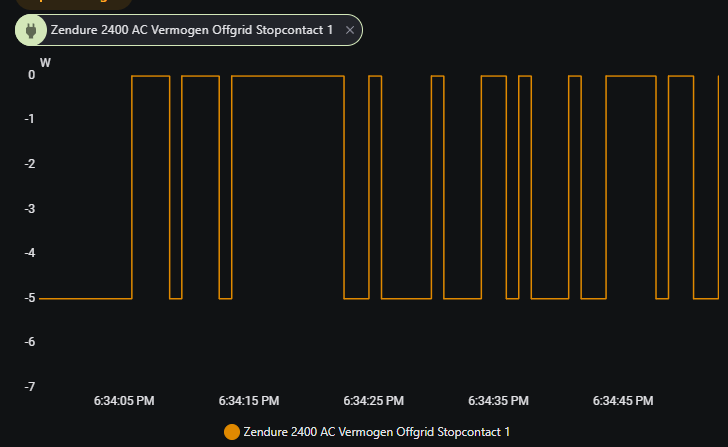728x447 pixels.
Task: Click the long 0 W plateau on the orange line
Action: tap(288, 76)
